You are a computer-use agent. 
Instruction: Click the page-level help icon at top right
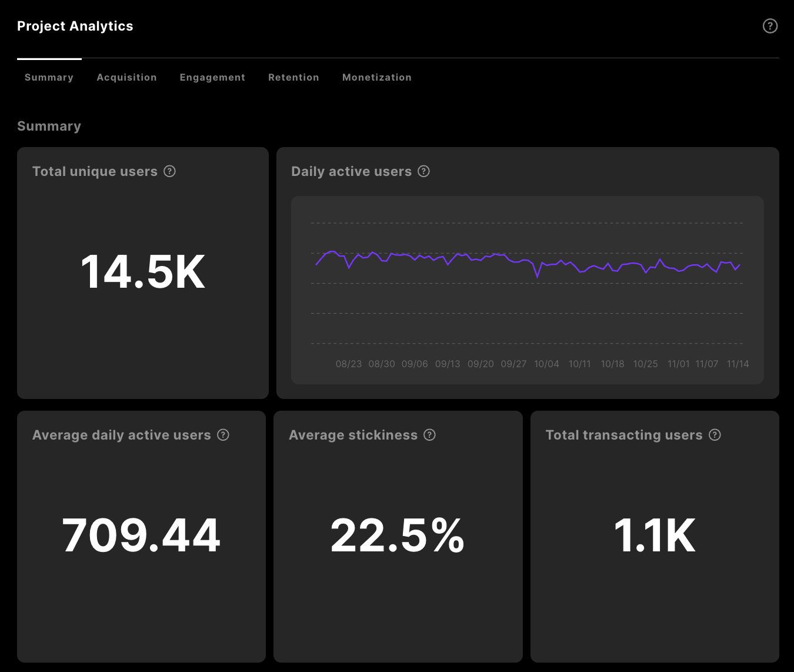pyautogui.click(x=770, y=26)
